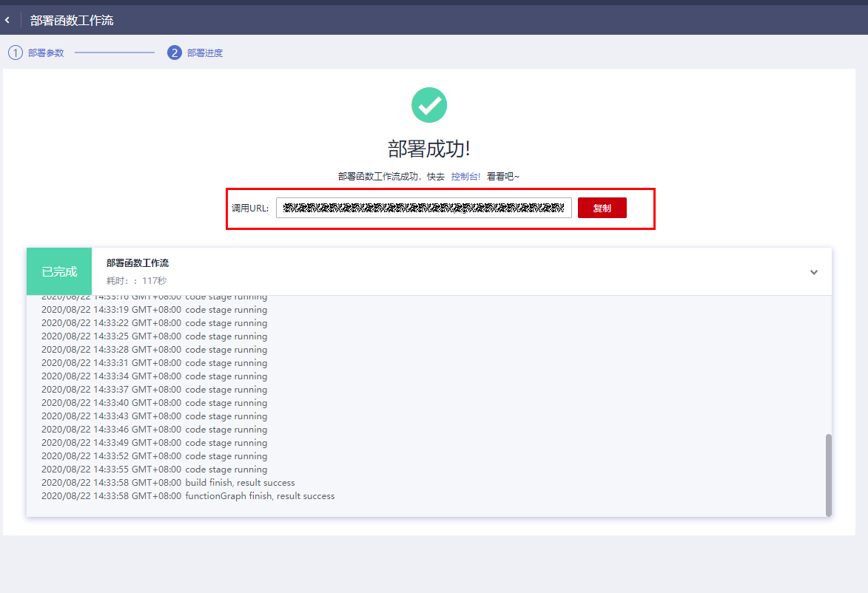
Task: Select the 'functionGraph finish' log line
Action: click(x=188, y=496)
